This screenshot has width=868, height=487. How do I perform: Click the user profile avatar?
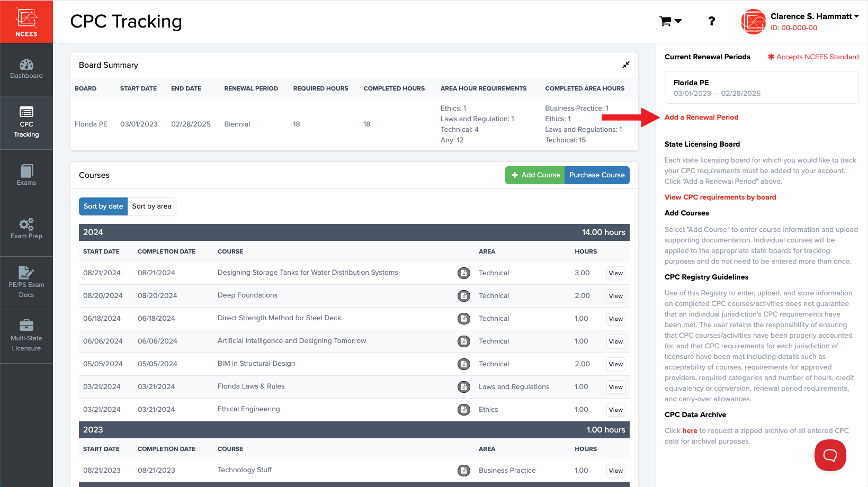pyautogui.click(x=754, y=22)
